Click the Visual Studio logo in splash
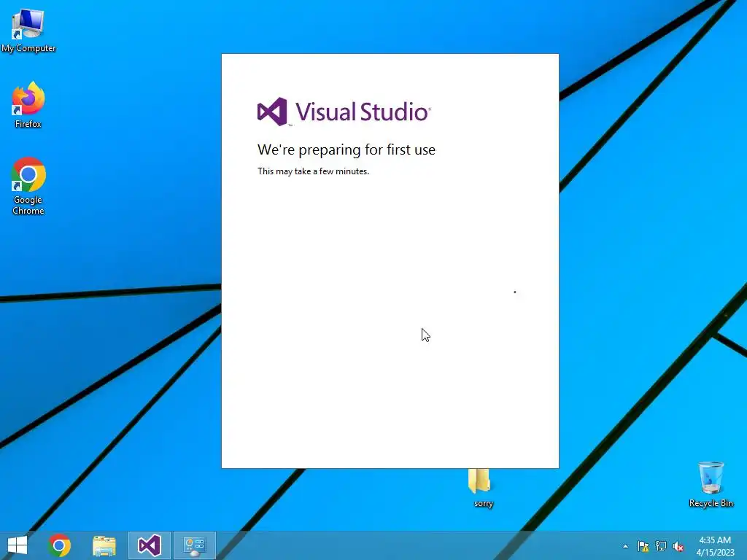This screenshot has height=560, width=747. pyautogui.click(x=344, y=112)
